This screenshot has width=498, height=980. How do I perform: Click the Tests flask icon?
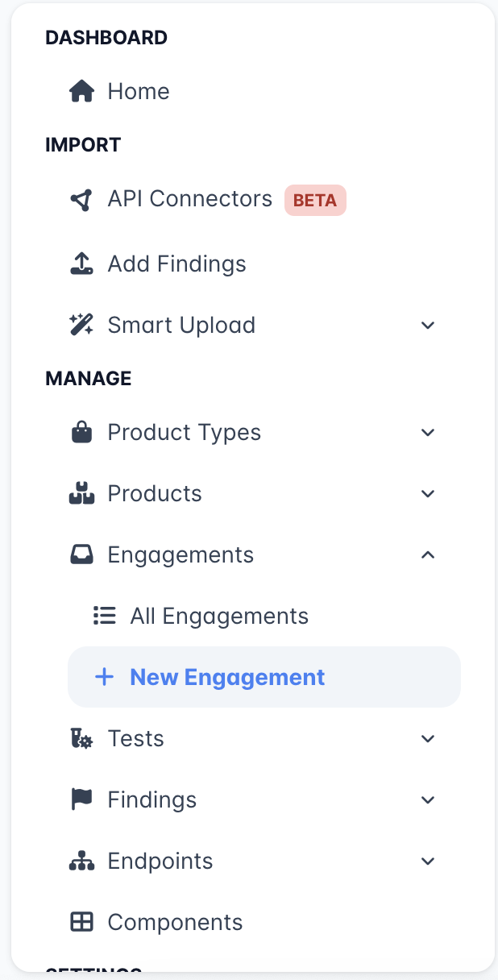(82, 739)
